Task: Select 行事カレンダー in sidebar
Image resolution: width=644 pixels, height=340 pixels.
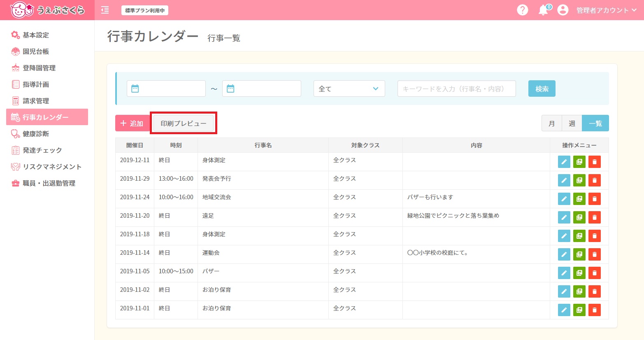Action: click(x=47, y=117)
